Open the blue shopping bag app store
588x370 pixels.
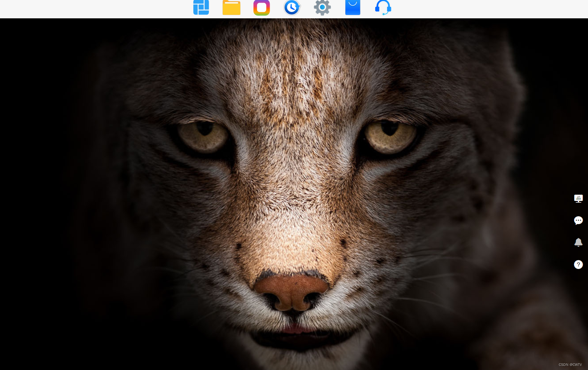[352, 7]
